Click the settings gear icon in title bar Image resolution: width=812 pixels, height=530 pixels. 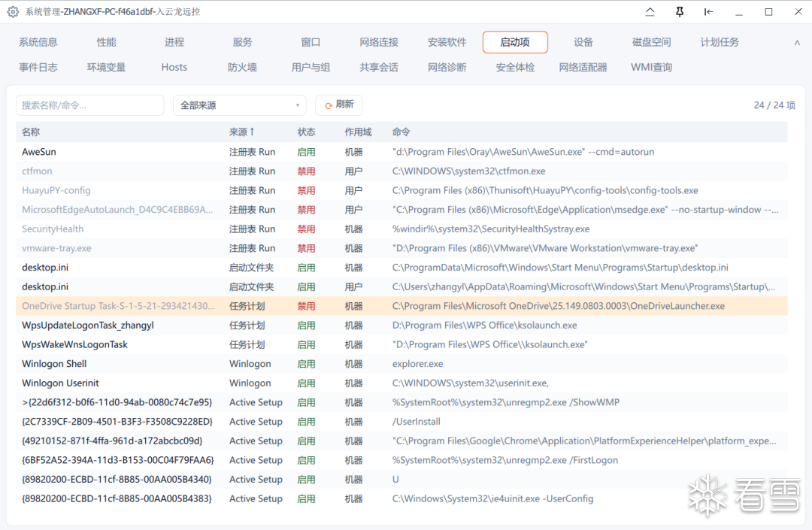(13, 11)
